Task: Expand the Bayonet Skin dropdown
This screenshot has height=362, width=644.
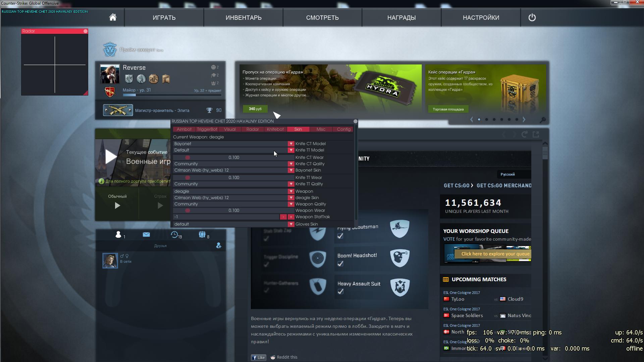Action: (291, 170)
